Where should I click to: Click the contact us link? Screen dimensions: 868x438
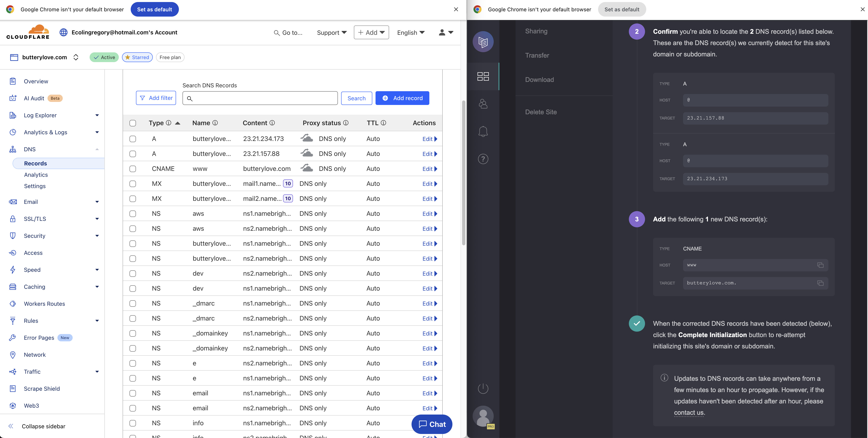[689, 412]
